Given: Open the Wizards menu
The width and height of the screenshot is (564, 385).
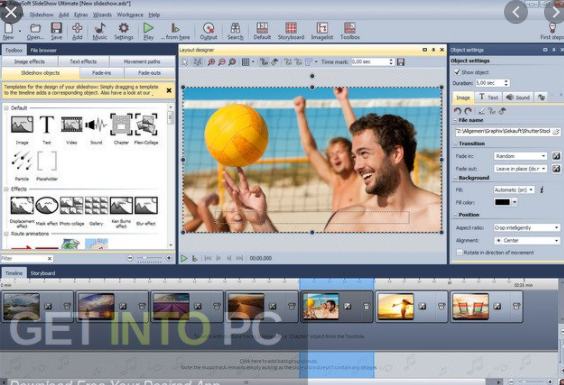Looking at the screenshot, I should [x=102, y=15].
